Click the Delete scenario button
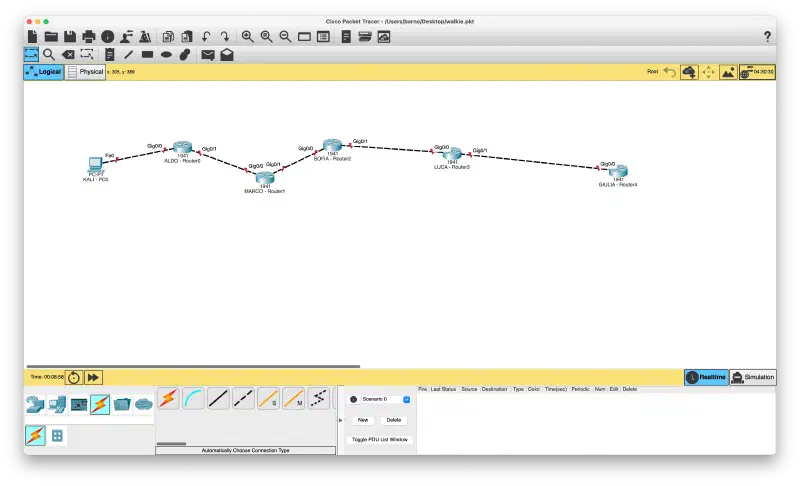The height and width of the screenshot is (486, 800). 393,420
